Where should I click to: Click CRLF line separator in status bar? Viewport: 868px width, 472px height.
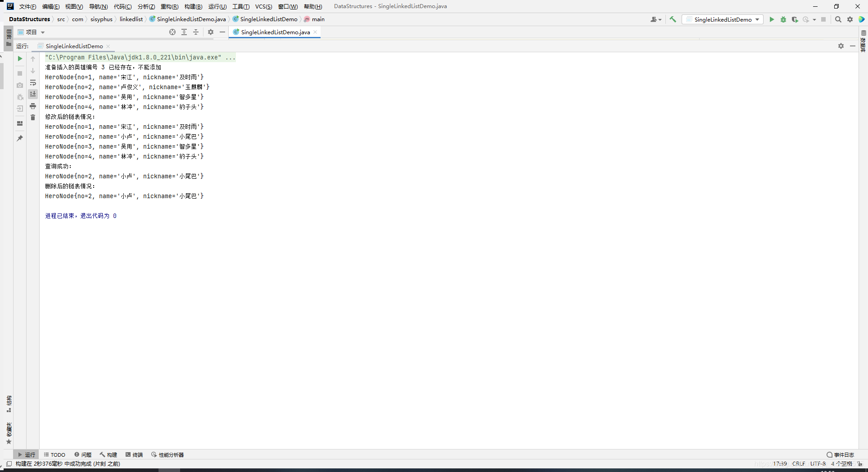799,463
